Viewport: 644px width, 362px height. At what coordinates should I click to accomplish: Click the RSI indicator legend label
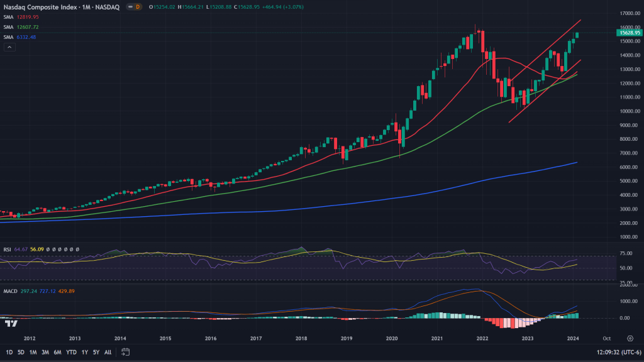coord(8,249)
